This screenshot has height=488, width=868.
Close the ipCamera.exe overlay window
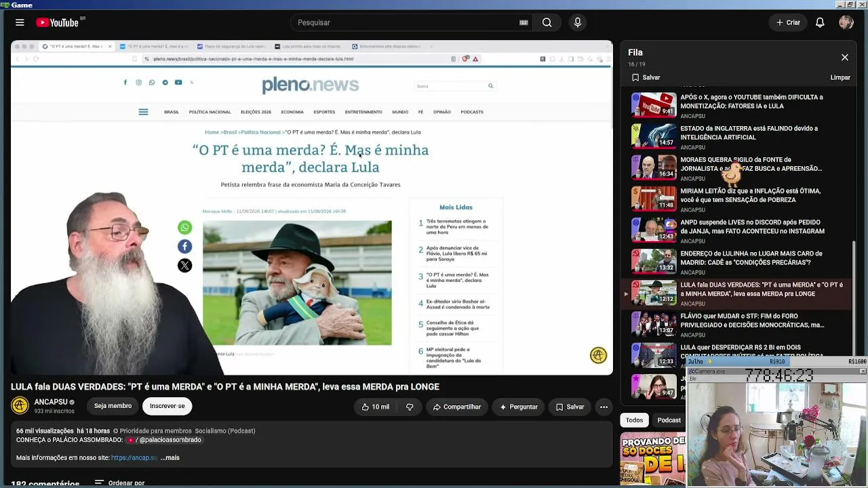tap(863, 371)
